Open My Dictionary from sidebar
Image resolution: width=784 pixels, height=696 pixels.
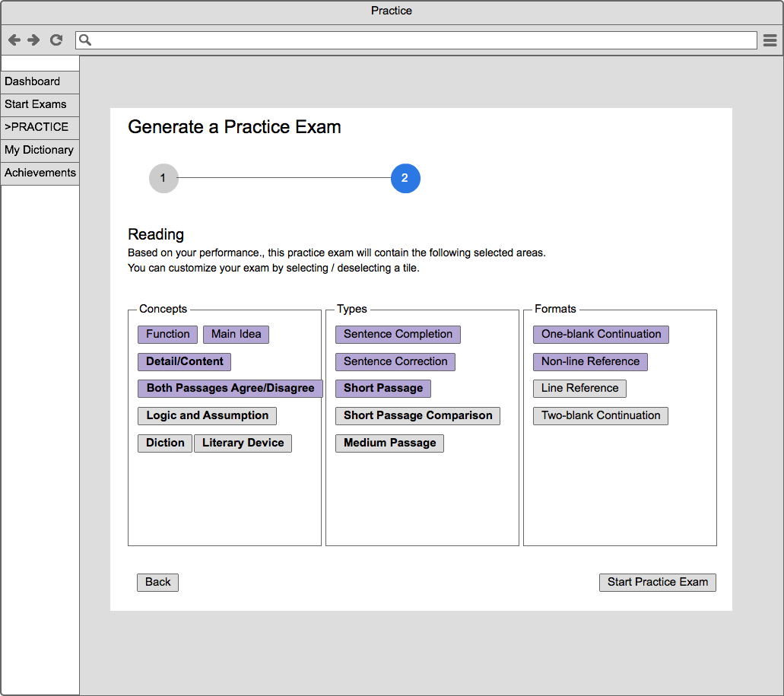point(40,151)
